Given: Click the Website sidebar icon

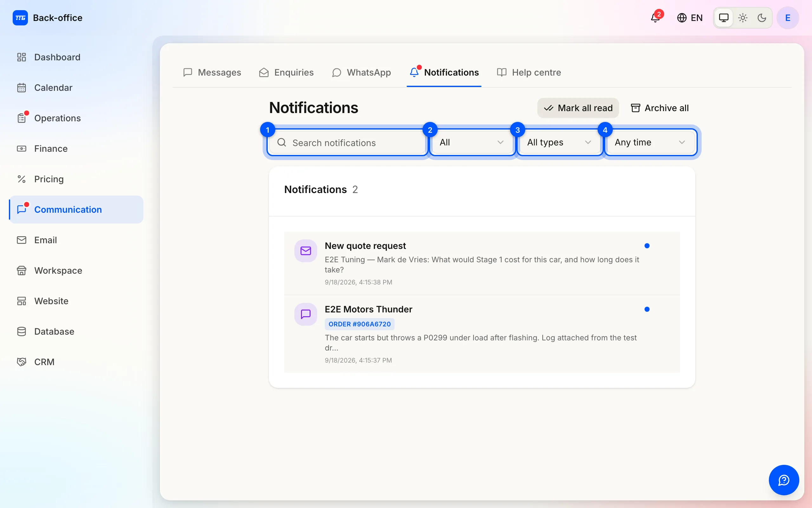Looking at the screenshot, I should (22, 301).
